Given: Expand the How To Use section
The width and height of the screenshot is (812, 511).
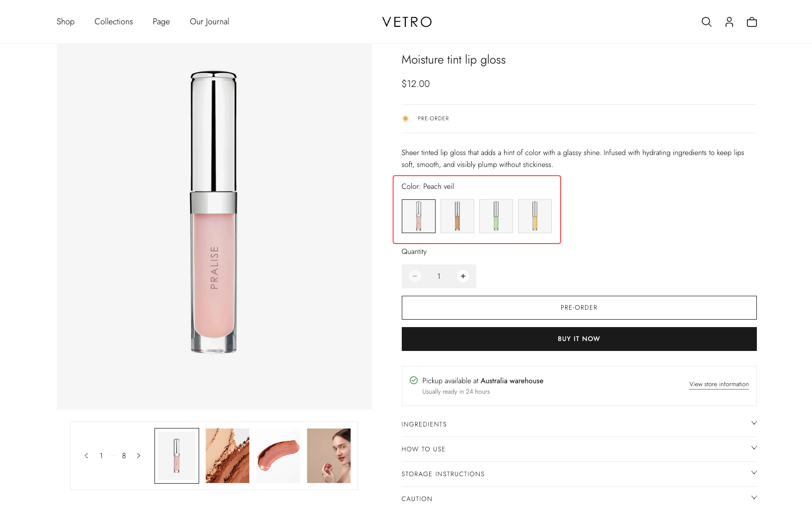Looking at the screenshot, I should click(579, 449).
